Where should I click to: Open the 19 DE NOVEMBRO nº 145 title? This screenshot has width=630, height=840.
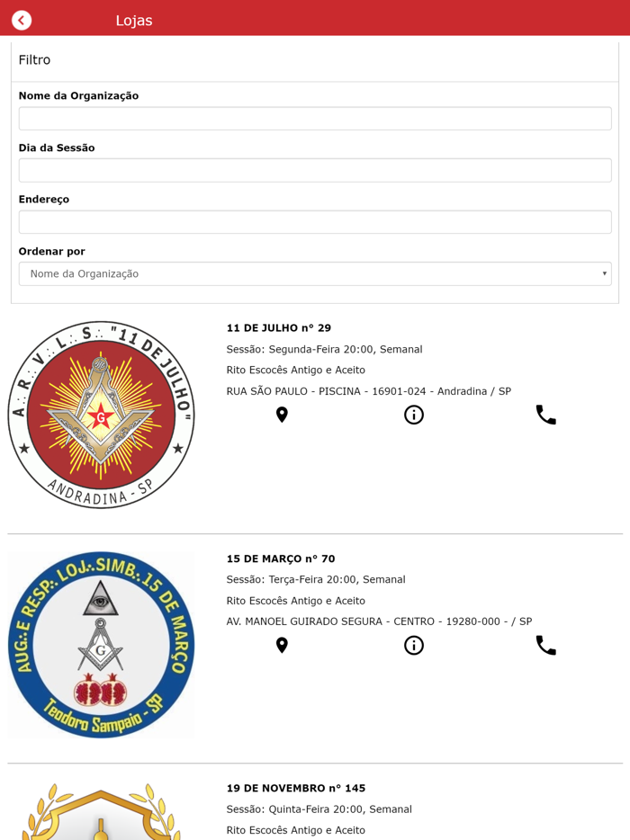point(296,788)
